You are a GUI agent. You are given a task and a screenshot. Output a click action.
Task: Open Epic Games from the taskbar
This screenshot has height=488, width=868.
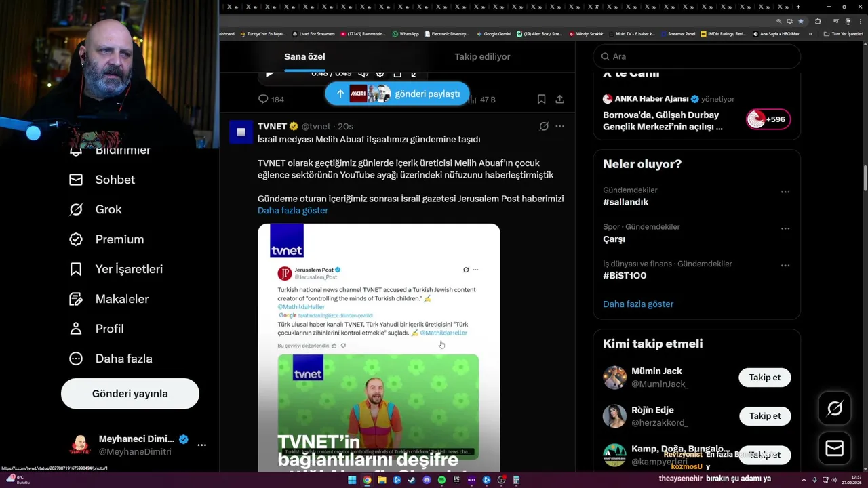(456, 480)
